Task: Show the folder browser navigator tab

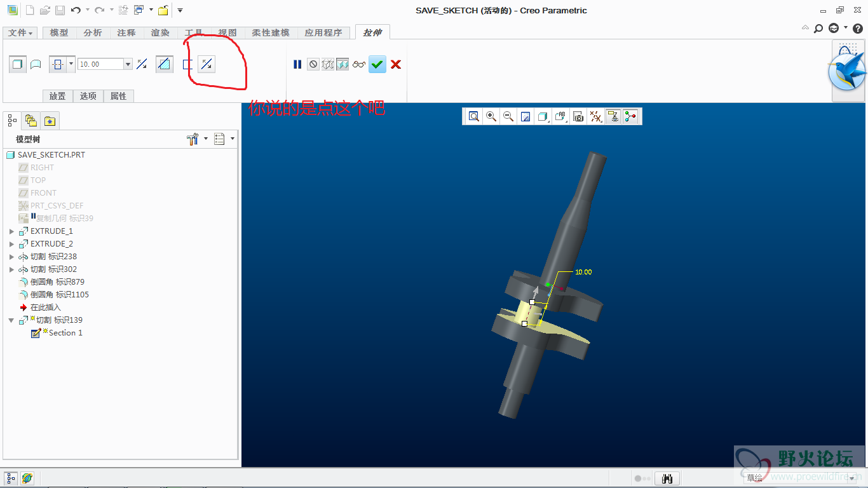Action: (x=31, y=120)
